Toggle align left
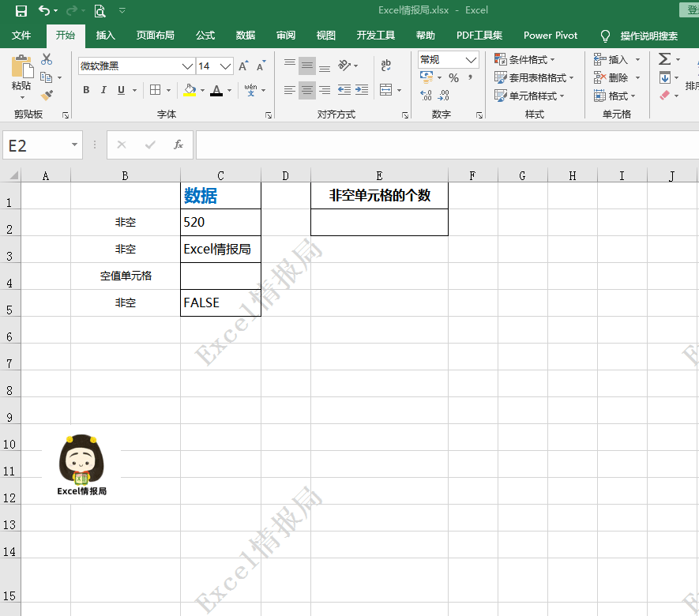 pos(290,90)
